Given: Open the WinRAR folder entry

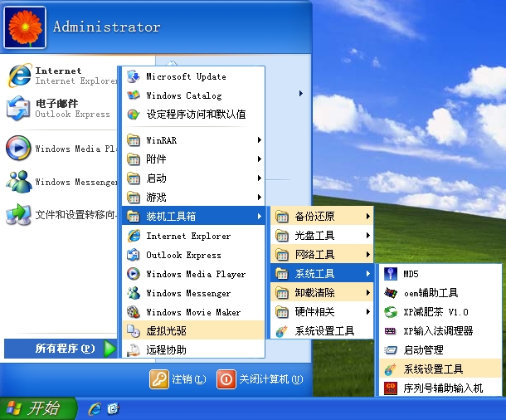Looking at the screenshot, I should (x=193, y=140).
